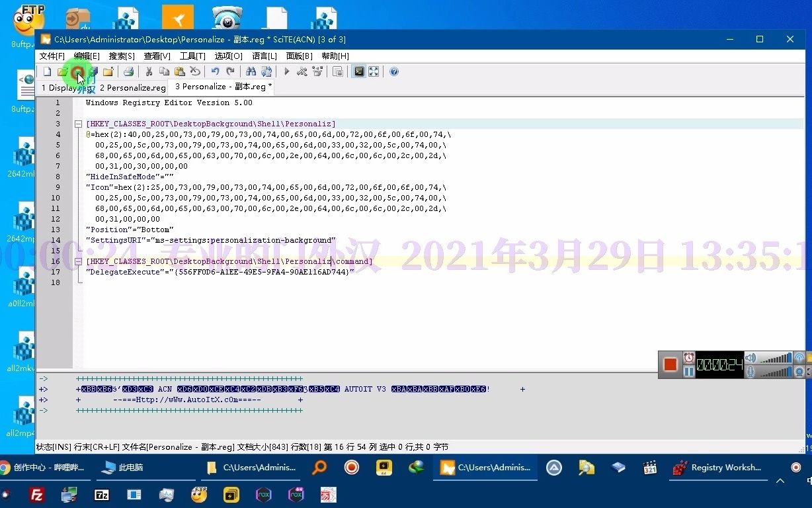Create a new file in SciTE

(46, 71)
